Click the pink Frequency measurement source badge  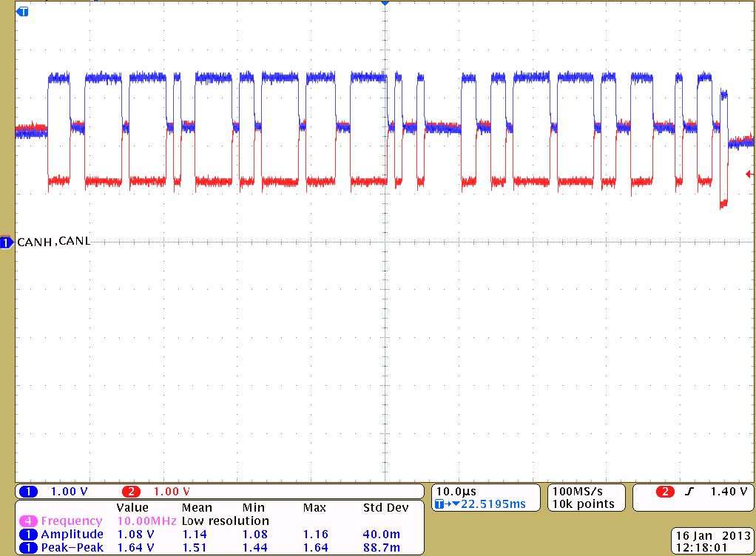[x=27, y=521]
